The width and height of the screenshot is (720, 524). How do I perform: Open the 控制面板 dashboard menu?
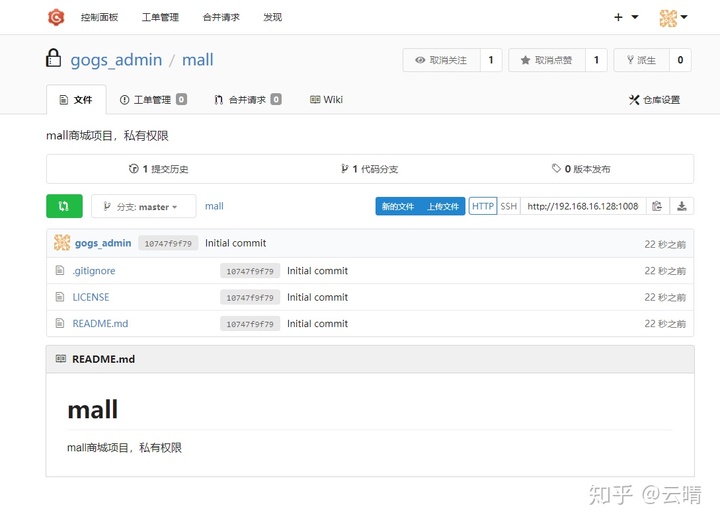click(100, 17)
